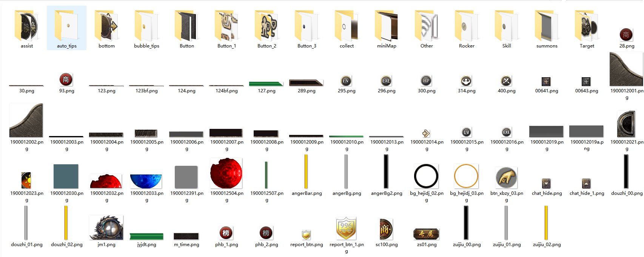644x257 pixels.
Task: Select the 314.png icon file
Action: [466, 81]
